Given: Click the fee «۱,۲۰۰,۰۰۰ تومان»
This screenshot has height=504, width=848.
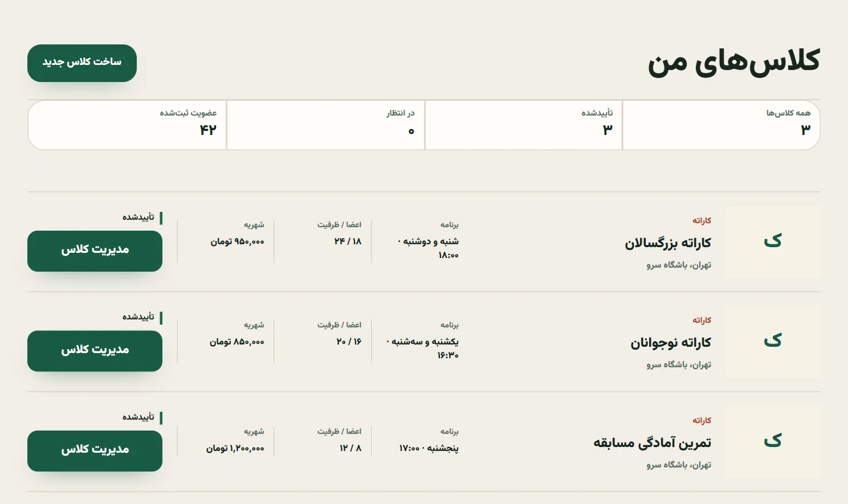Looking at the screenshot, I should coord(235,448).
